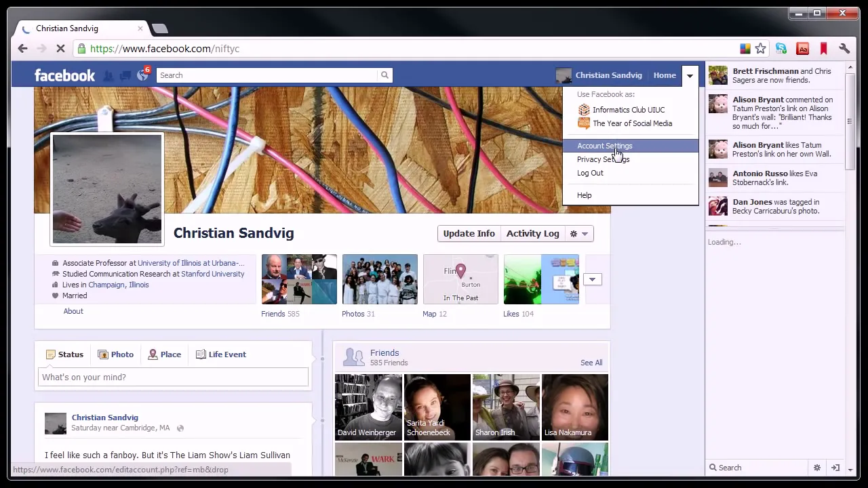Image resolution: width=868 pixels, height=488 pixels.
Task: Open gear dropdown beside Activity Log
Action: pyautogui.click(x=579, y=234)
